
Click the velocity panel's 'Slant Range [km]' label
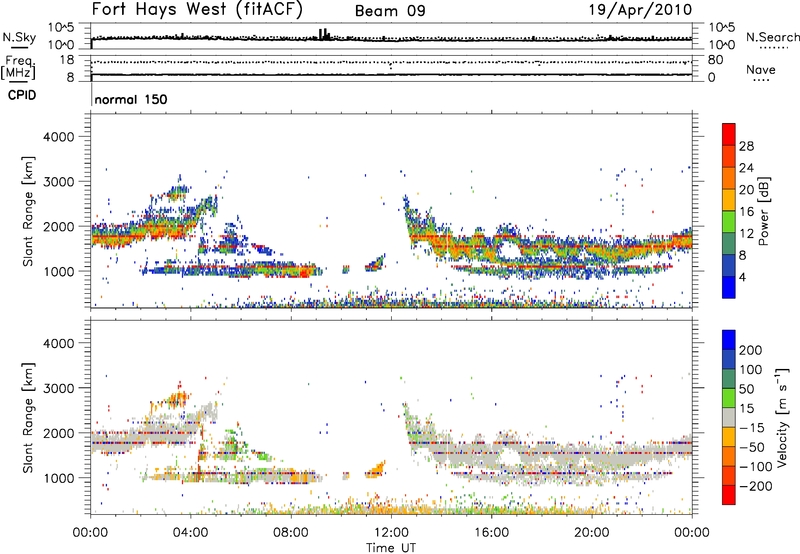28,417
